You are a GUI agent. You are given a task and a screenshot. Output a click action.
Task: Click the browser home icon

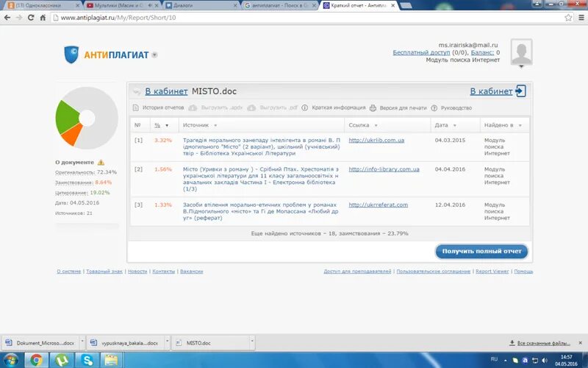tap(43, 18)
